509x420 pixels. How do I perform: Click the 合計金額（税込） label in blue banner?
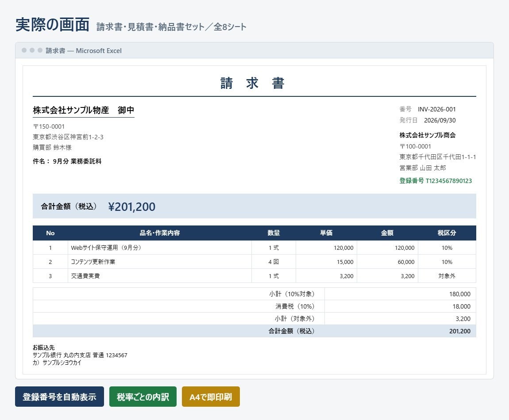tap(69, 206)
